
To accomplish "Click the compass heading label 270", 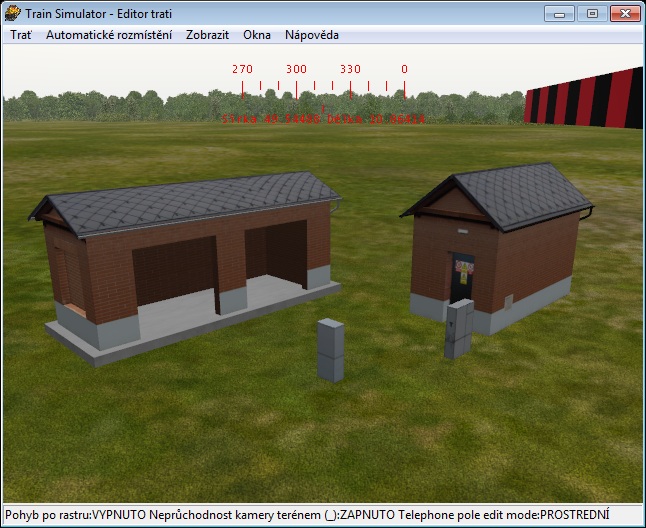I will [242, 69].
